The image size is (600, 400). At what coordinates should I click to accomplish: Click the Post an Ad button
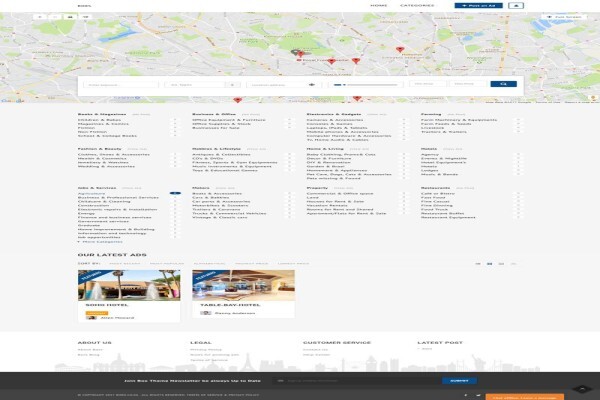(478, 5)
